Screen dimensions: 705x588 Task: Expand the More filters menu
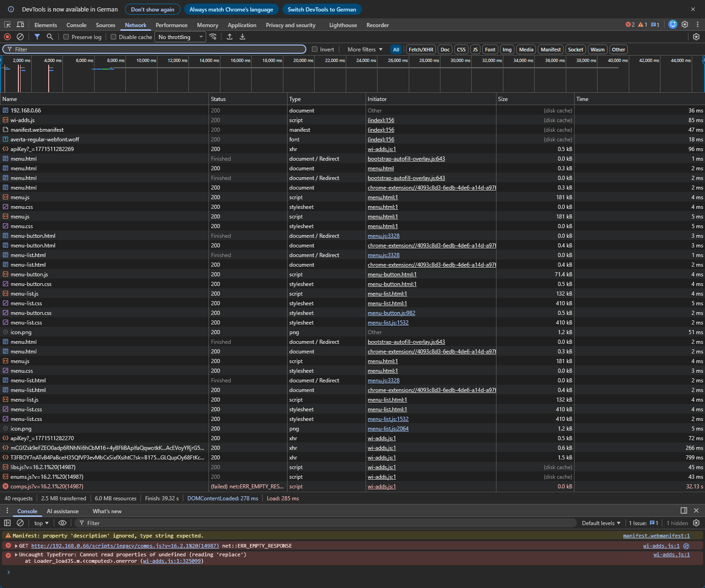pos(365,50)
